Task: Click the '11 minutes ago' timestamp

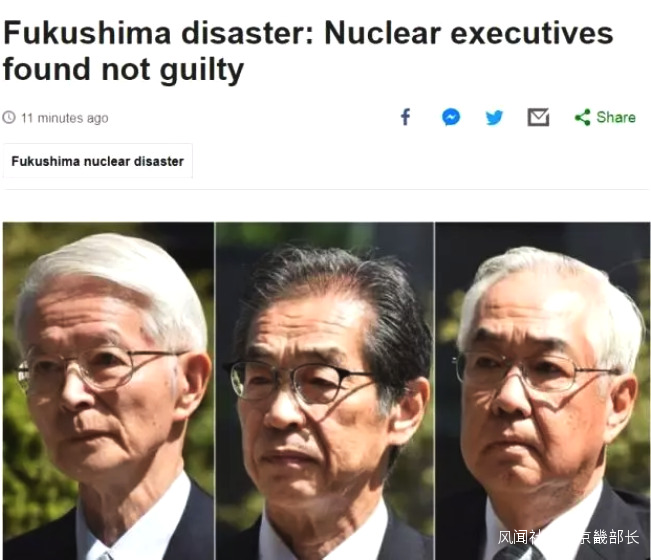Action: pos(64,118)
